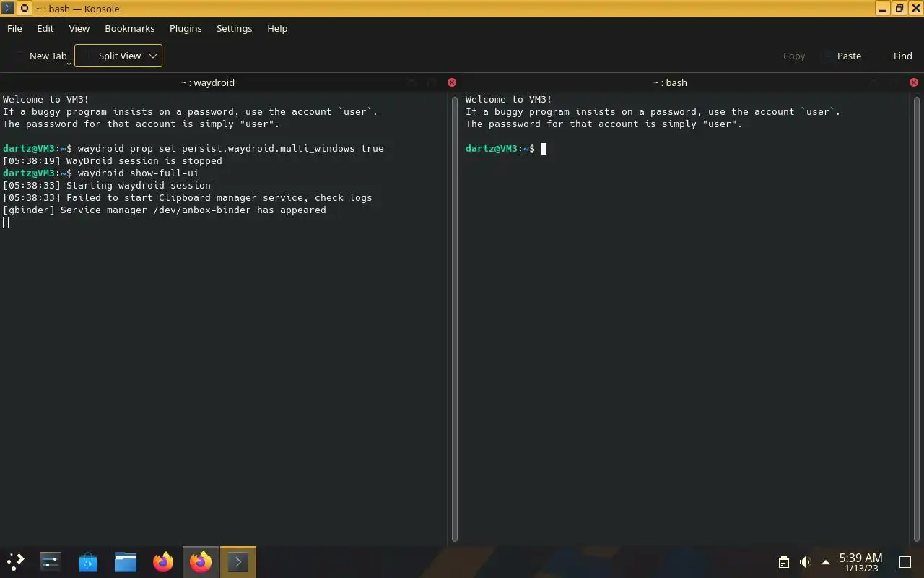The height and width of the screenshot is (578, 924).
Task: Click the multi_windows true command line
Action: coord(193,148)
